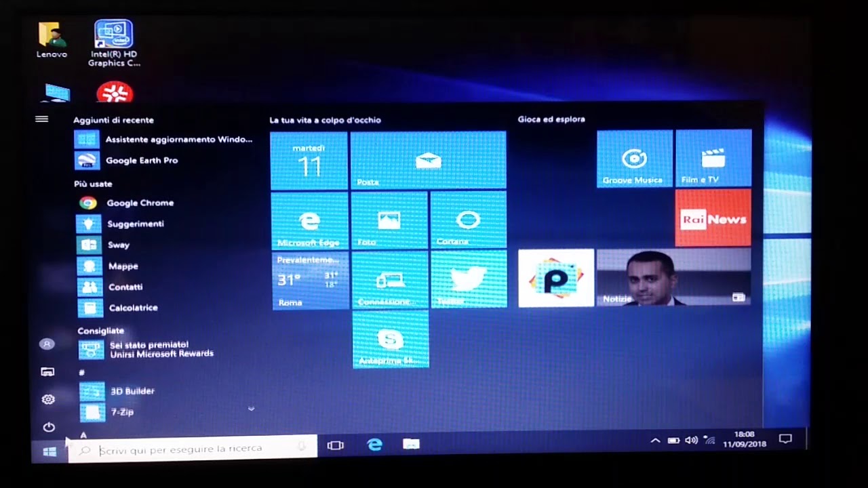Open the File Explorer icon in Start sidebar
This screenshot has height=488, width=868.
tap(47, 372)
